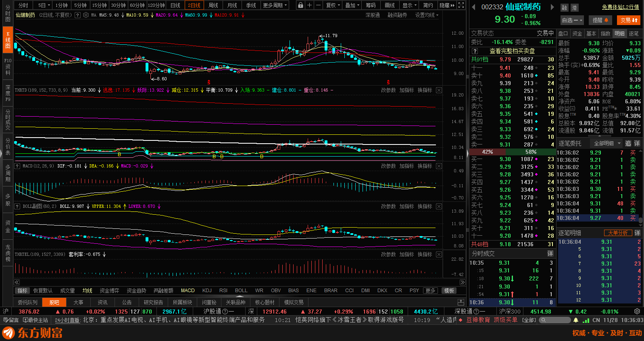Open help for MACD indicator
644x341 pixels.
coord(17,166)
